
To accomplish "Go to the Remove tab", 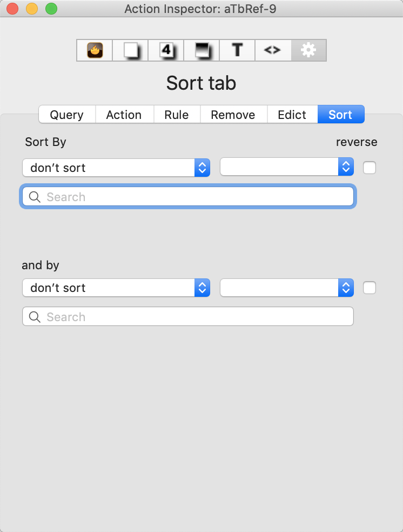I will [x=233, y=115].
